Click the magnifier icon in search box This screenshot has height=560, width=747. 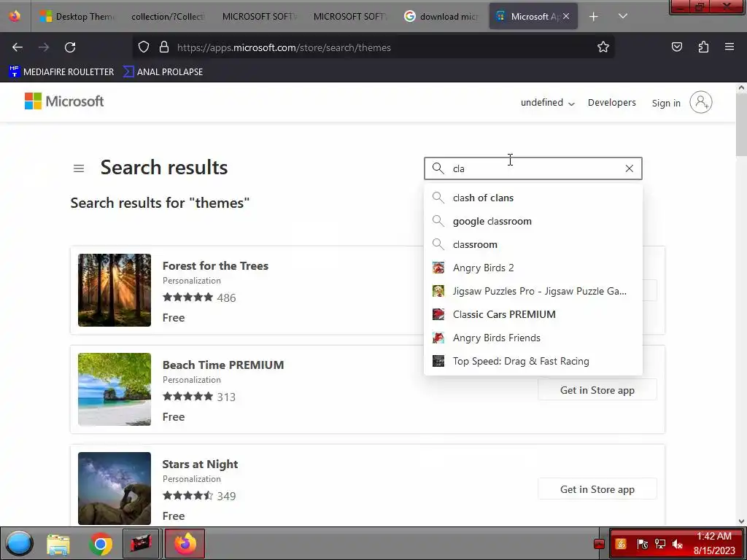[x=438, y=168]
